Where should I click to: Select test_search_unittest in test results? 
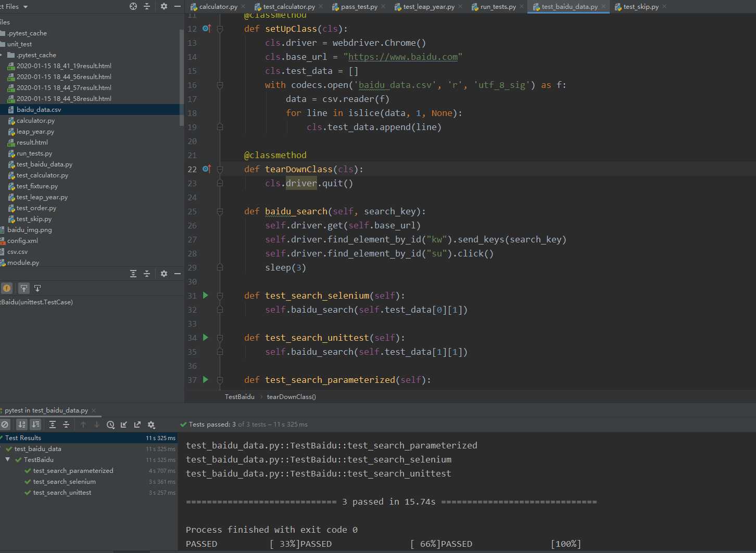click(x=62, y=492)
